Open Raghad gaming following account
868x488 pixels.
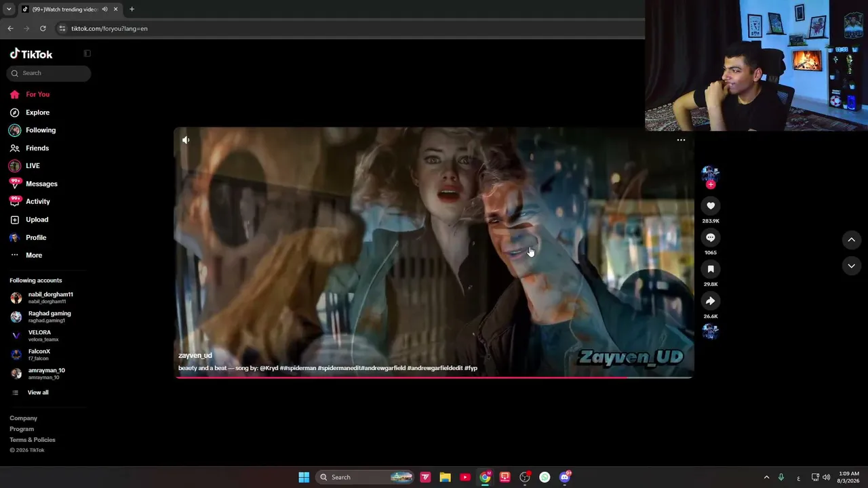(41, 317)
